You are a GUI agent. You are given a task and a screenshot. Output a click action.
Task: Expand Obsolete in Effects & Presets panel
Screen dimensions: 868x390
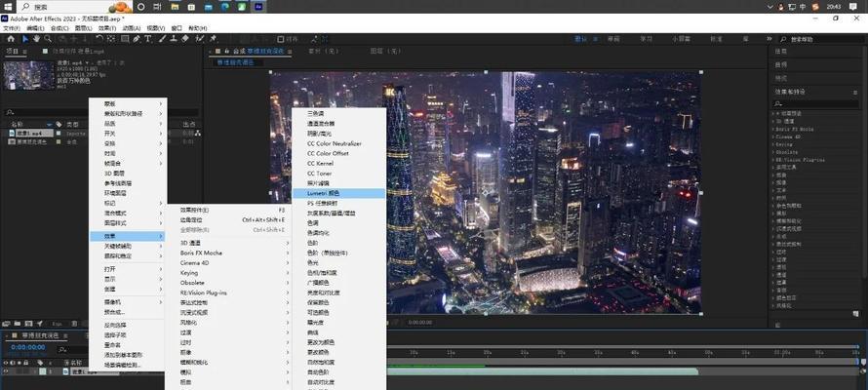point(773,152)
